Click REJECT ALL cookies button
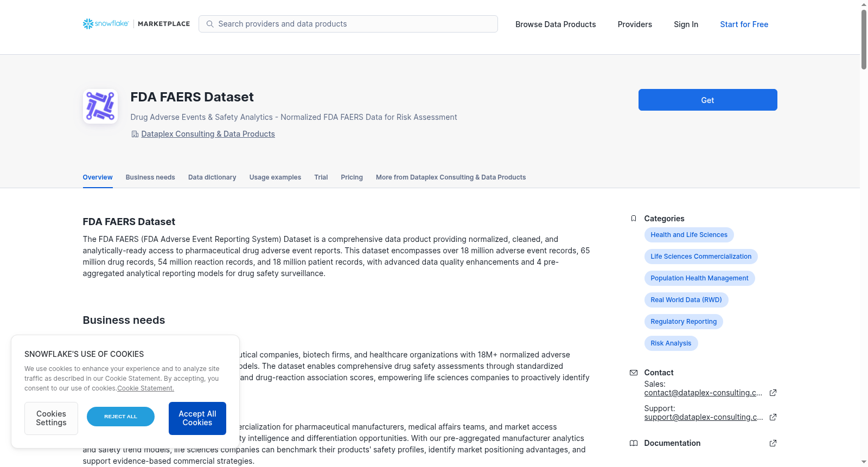868x467 pixels. point(120,417)
